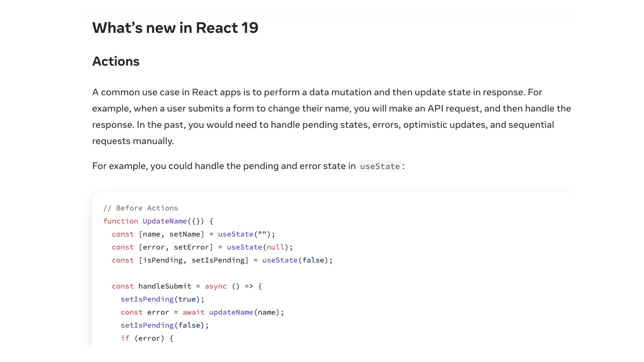Click the handleSubmit identifier in code
This screenshot has width=644, height=362.
coord(164,286)
